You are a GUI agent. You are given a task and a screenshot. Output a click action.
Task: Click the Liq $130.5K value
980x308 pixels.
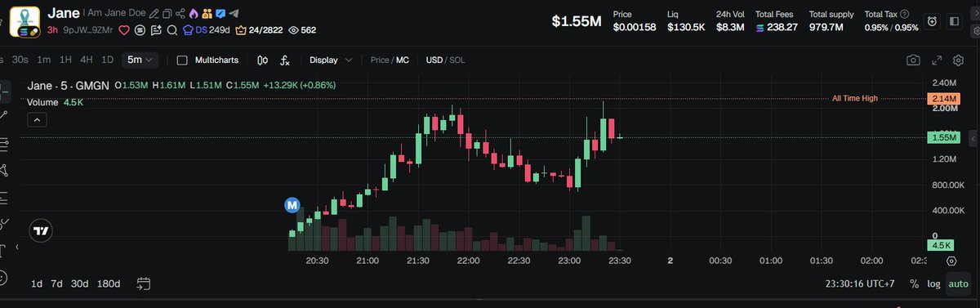tap(686, 27)
